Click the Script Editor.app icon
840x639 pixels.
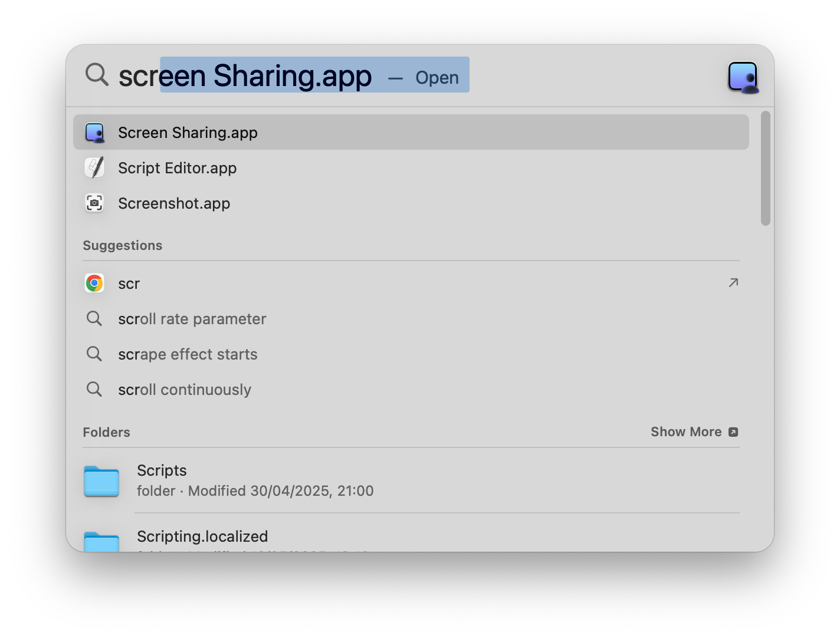tap(94, 168)
